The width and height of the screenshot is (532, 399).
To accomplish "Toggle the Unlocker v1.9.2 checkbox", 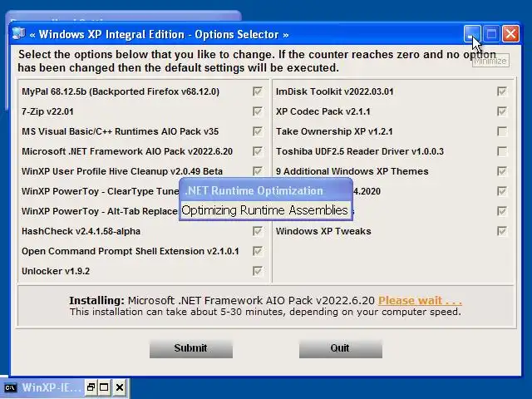I will point(258,271).
